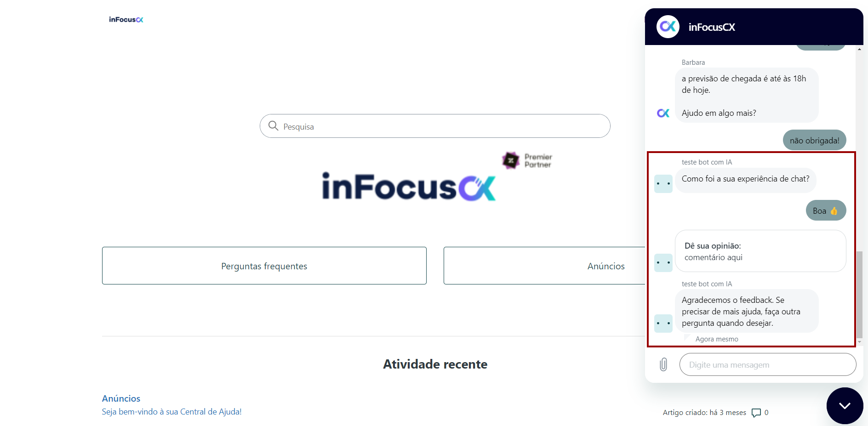Viewport: 868px width, 426px height.
Task: Focus the Digite uma mensagem input
Action: point(768,364)
